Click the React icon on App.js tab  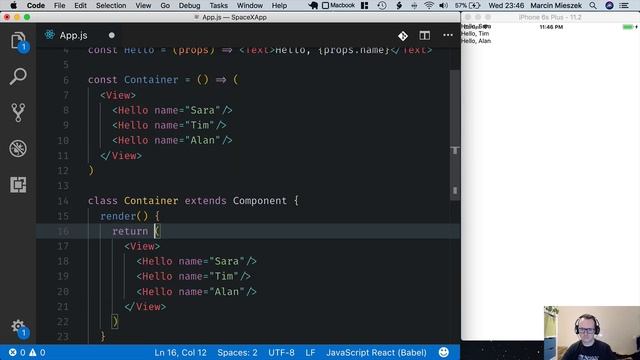pyautogui.click(x=49, y=35)
